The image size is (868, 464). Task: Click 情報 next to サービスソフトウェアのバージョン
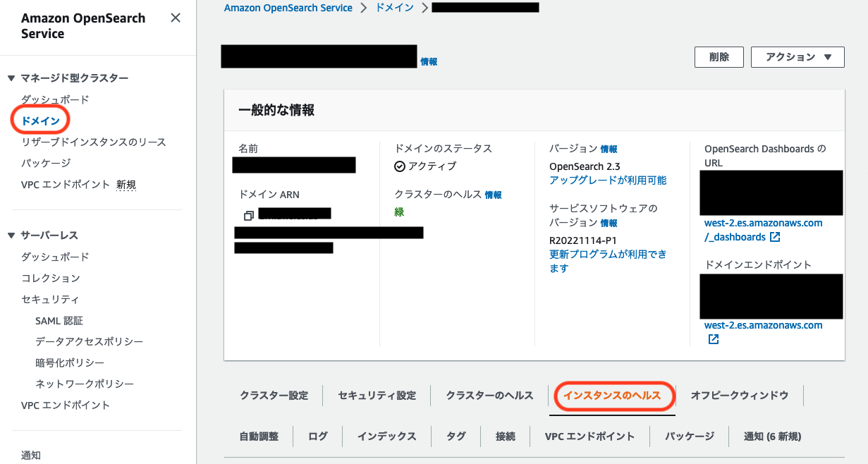click(x=609, y=223)
